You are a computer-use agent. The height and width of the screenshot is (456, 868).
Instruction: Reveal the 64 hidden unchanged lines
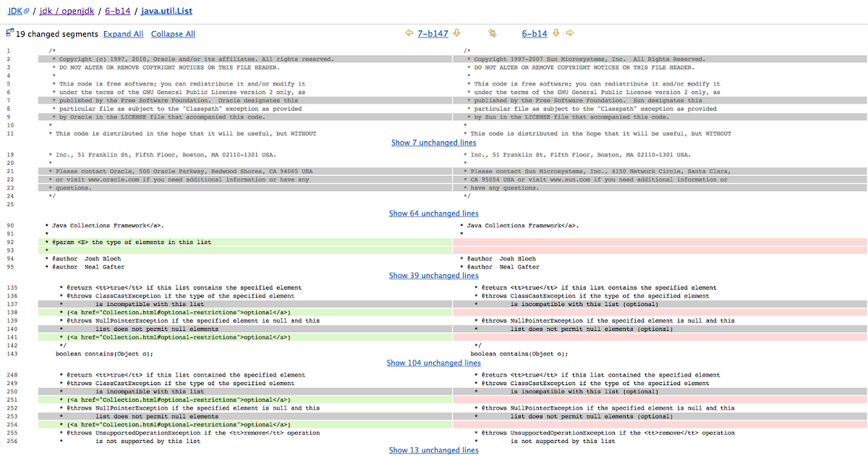pyautogui.click(x=433, y=213)
